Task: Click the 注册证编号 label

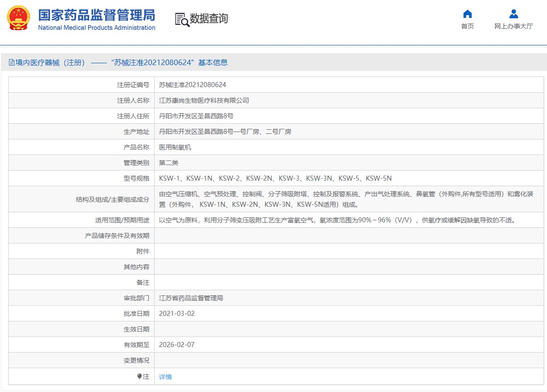Action: click(133, 85)
